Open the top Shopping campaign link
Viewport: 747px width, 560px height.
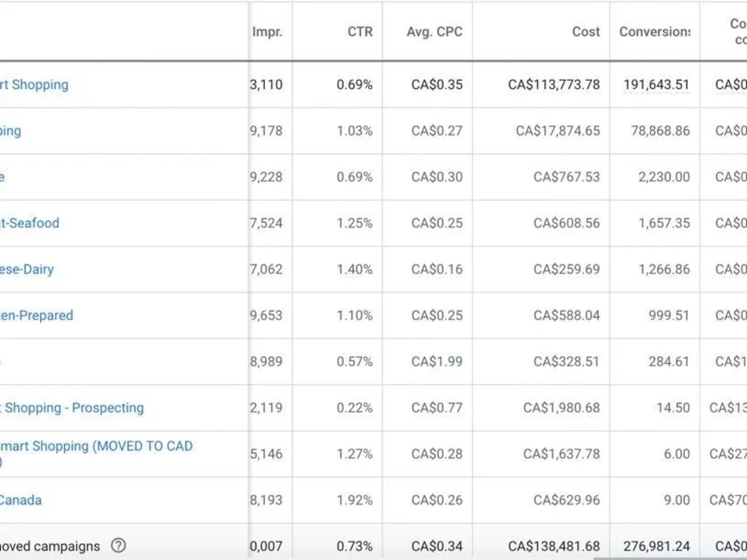tap(34, 85)
